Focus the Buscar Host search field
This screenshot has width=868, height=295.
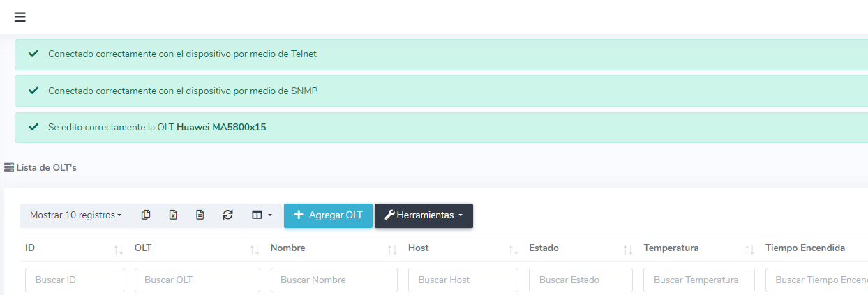(x=463, y=280)
